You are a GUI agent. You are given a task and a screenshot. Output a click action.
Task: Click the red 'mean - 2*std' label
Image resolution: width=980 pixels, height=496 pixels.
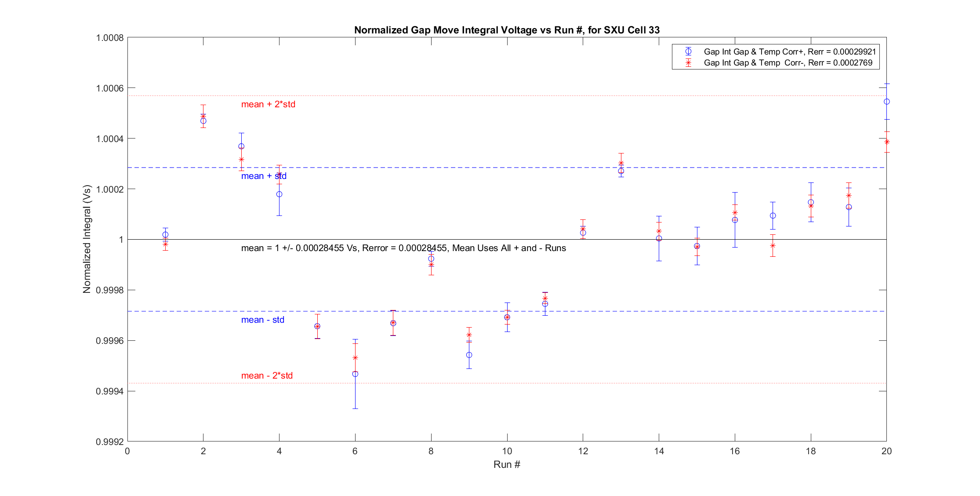click(267, 376)
